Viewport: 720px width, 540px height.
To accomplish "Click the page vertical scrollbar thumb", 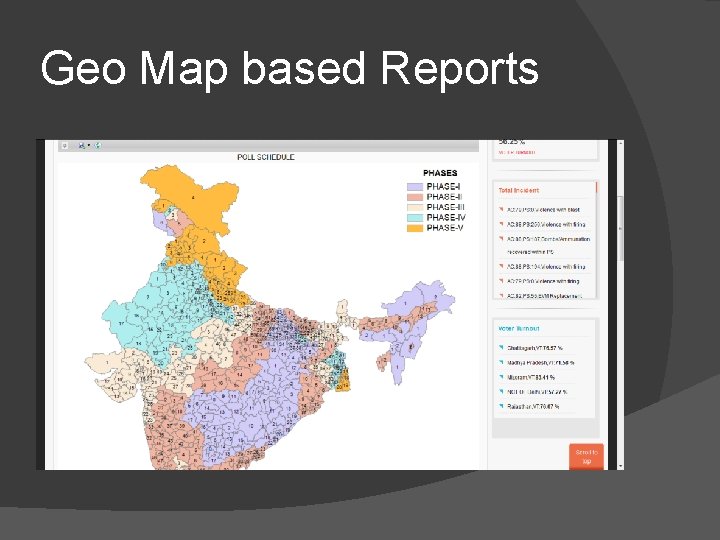I will click(x=620, y=228).
